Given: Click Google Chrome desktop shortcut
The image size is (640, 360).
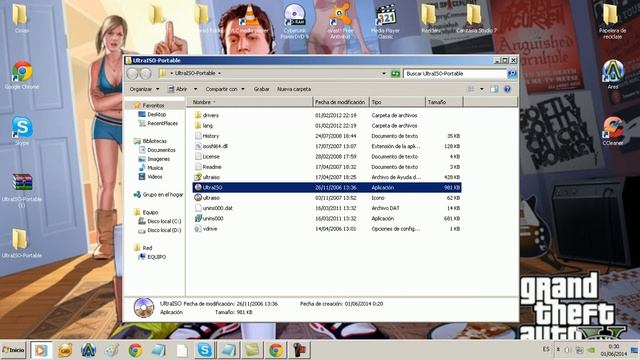Looking at the screenshot, I should [x=22, y=75].
